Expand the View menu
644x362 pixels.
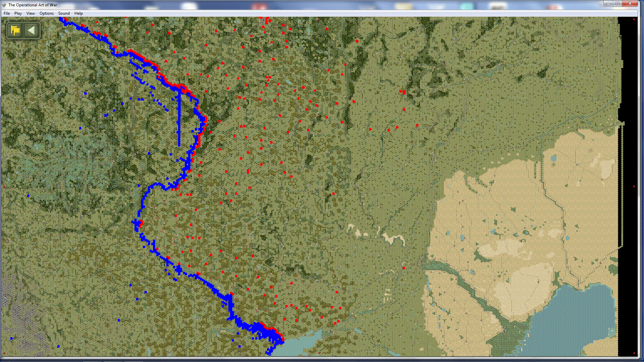pyautogui.click(x=31, y=13)
